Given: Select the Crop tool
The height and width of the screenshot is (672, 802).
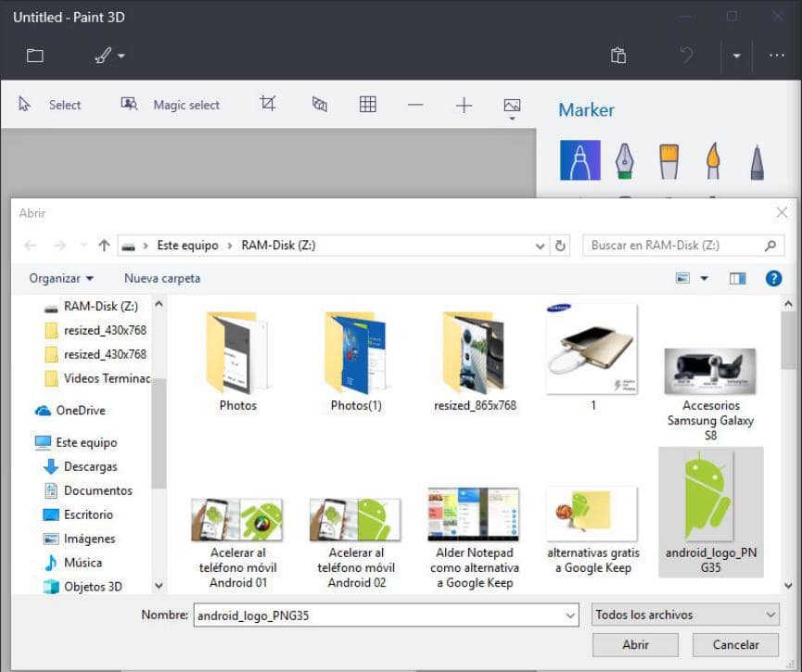Looking at the screenshot, I should (x=268, y=104).
